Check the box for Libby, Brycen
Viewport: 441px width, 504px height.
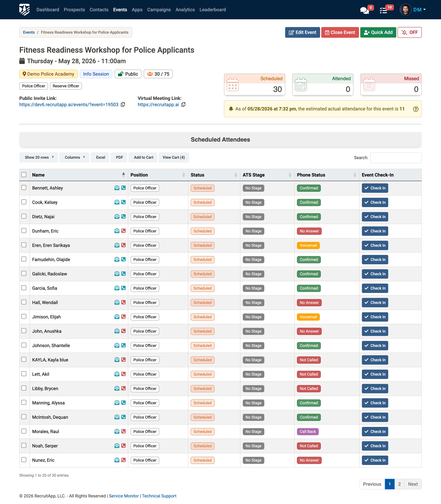[24, 388]
